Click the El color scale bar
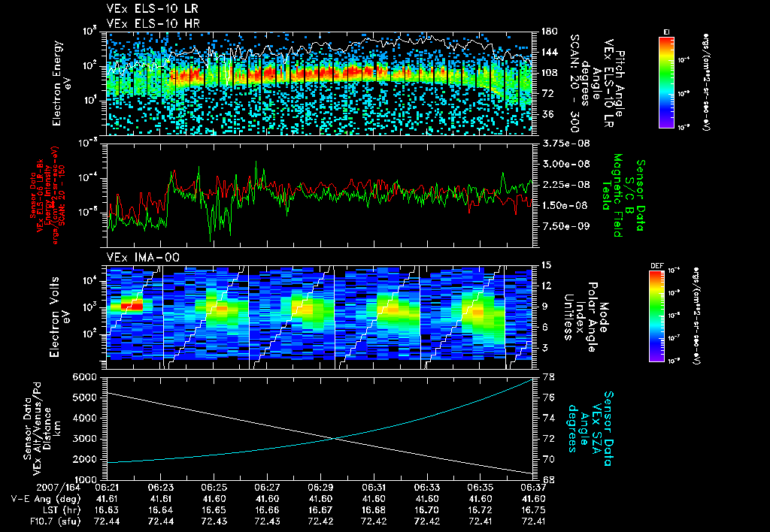The image size is (770, 532). (666, 82)
